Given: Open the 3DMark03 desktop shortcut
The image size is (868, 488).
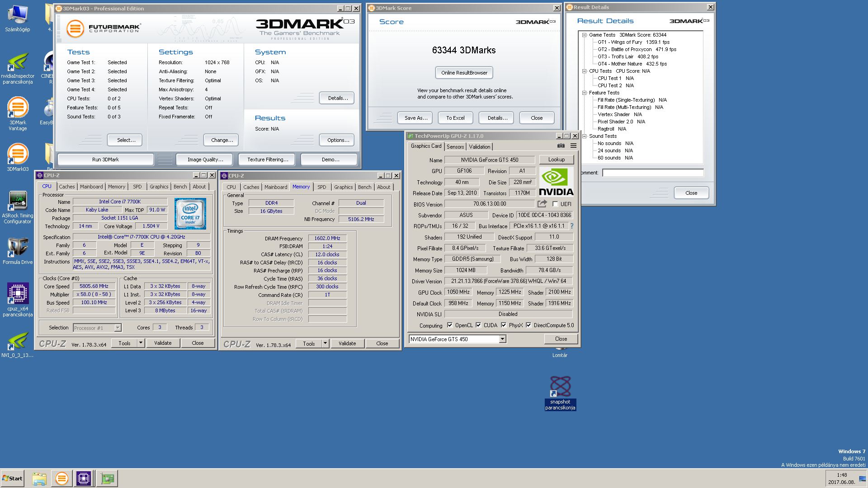Looking at the screenshot, I should [x=18, y=157].
